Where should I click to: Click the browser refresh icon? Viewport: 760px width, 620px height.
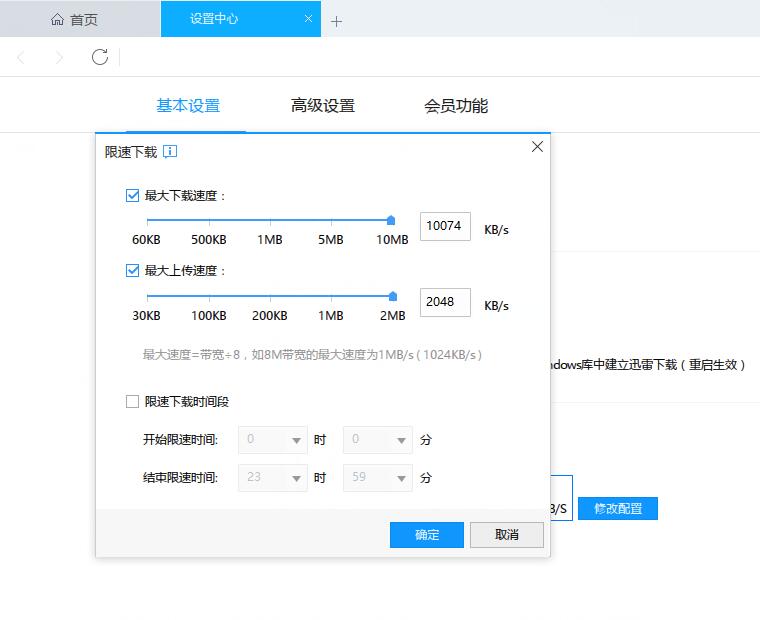point(100,57)
